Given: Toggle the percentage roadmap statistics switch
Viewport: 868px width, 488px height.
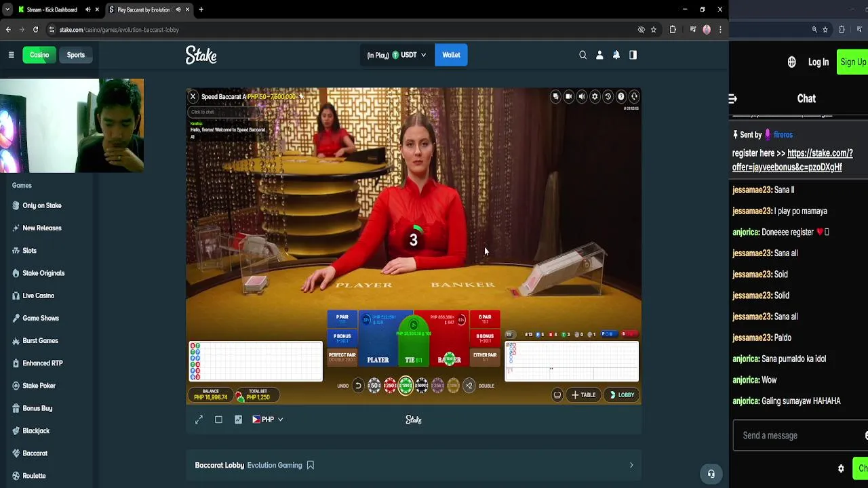Looking at the screenshot, I should click(510, 334).
